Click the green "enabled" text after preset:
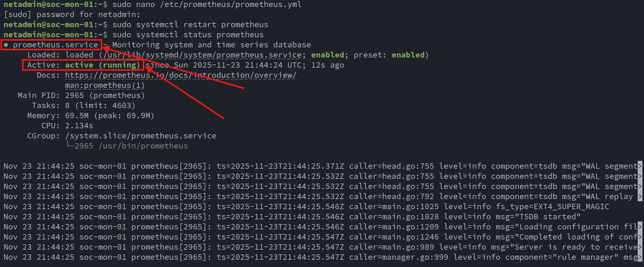The image size is (644, 267). pos(408,55)
